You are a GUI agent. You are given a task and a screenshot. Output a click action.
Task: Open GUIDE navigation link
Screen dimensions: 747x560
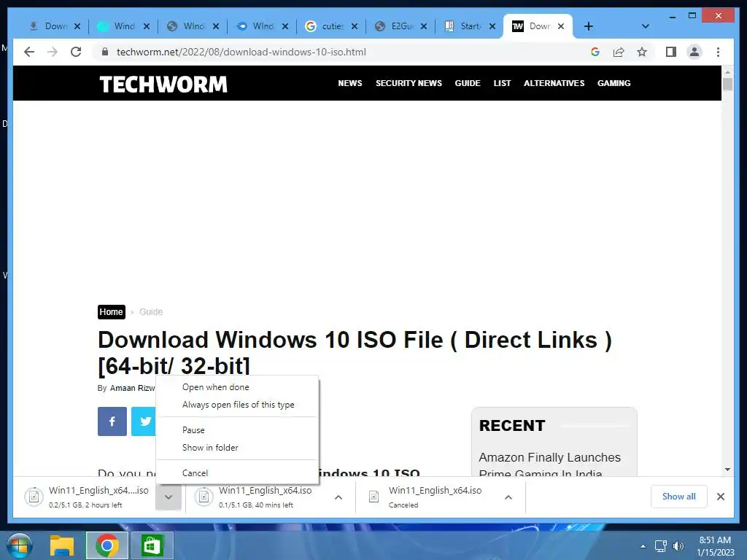coord(468,83)
